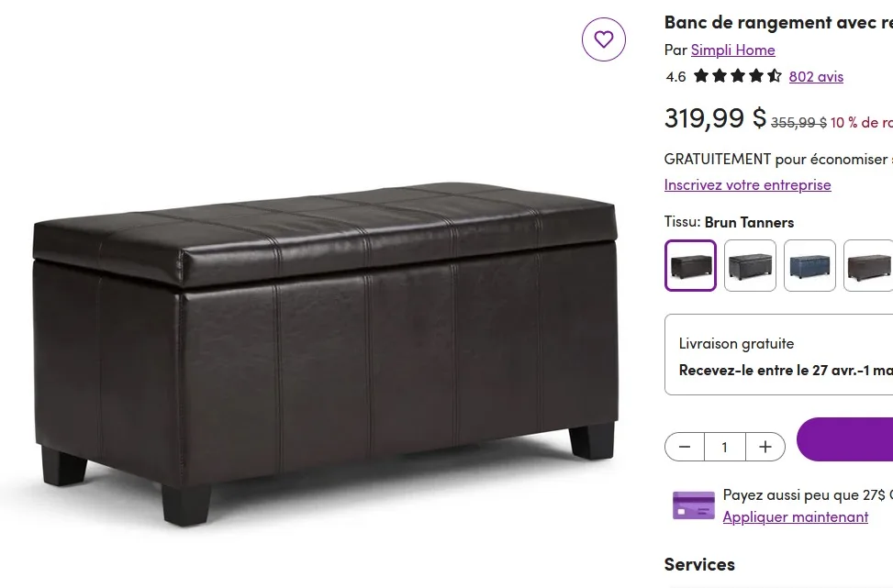Screen dimensions: 893x588
Task: Click the first filled star in rating
Action: tap(701, 76)
